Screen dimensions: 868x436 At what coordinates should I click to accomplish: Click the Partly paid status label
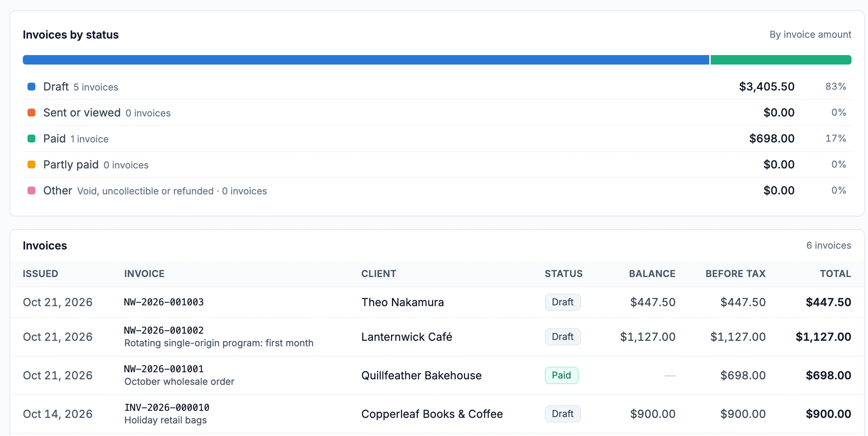(x=71, y=164)
